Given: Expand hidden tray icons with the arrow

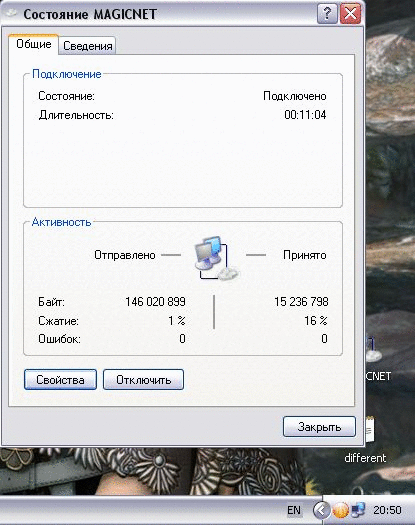Looking at the screenshot, I should (x=321, y=510).
